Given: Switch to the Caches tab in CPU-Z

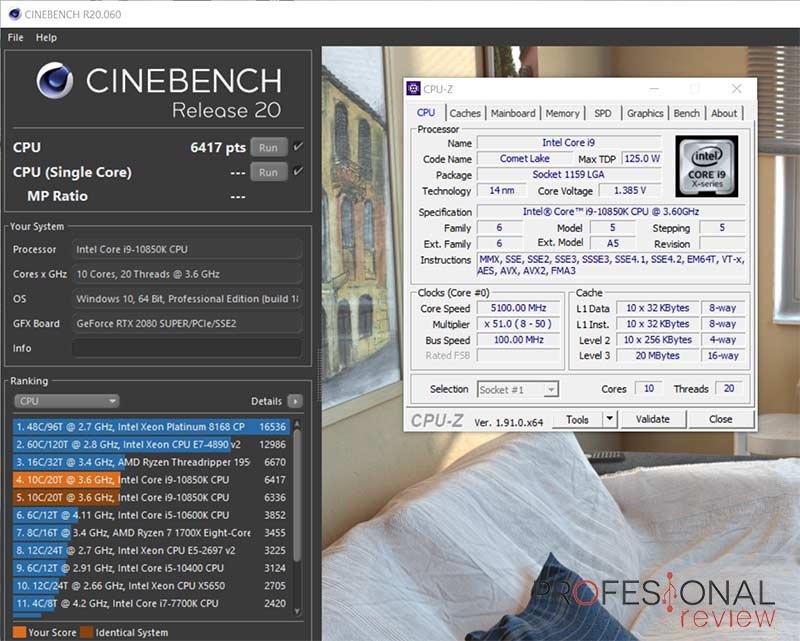Looking at the screenshot, I should point(465,113).
